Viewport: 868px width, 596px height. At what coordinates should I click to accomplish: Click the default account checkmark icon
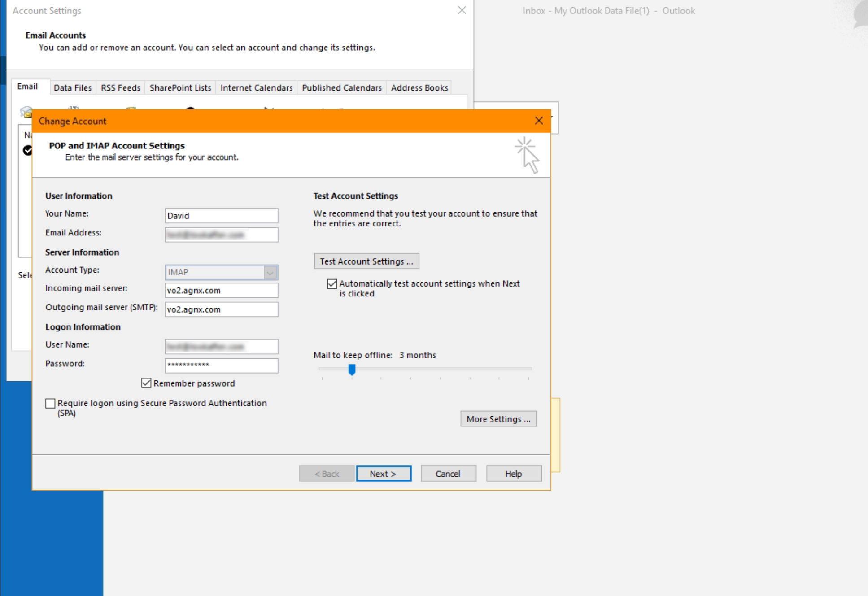coord(27,150)
